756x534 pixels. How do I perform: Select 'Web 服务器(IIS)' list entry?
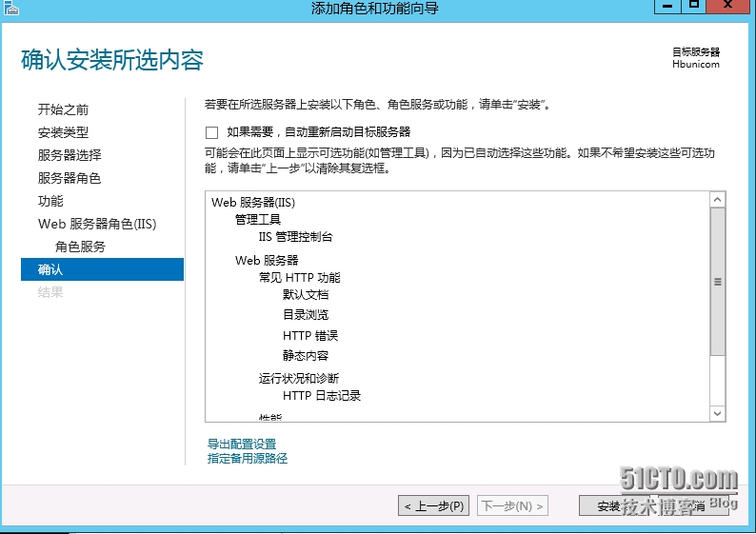253,203
